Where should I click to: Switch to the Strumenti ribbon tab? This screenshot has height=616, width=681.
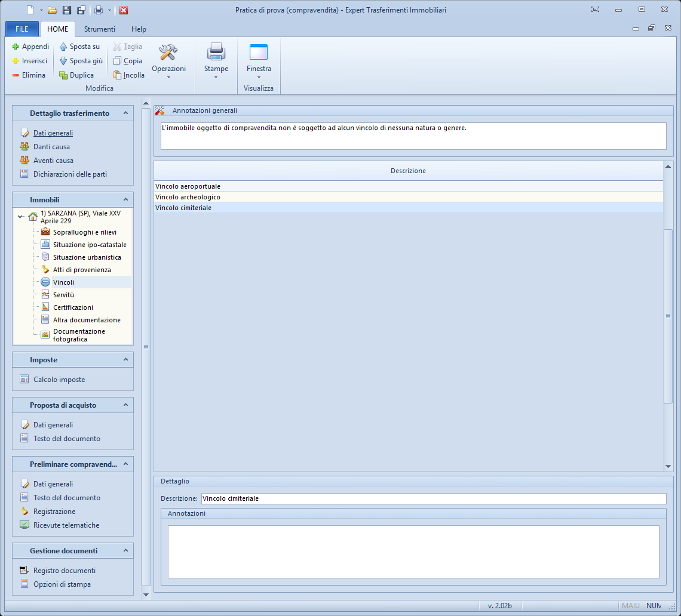point(99,29)
